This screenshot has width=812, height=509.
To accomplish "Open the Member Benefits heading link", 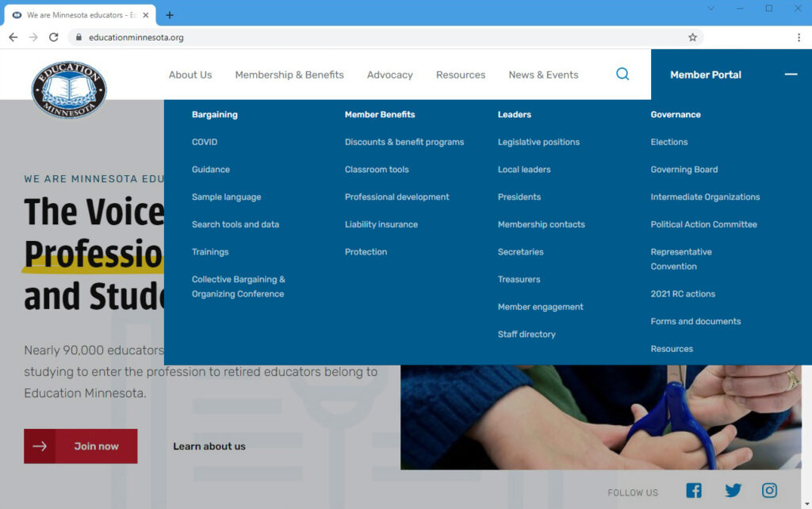I will click(380, 114).
